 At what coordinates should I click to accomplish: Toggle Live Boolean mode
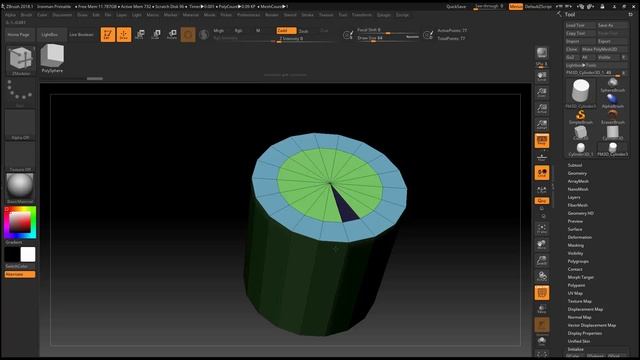click(x=81, y=35)
